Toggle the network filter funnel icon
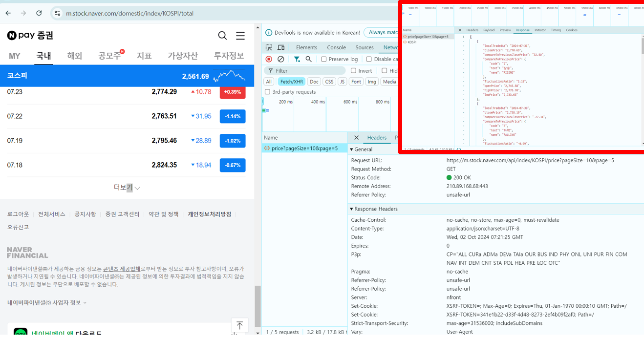644x340 pixels. [x=297, y=59]
